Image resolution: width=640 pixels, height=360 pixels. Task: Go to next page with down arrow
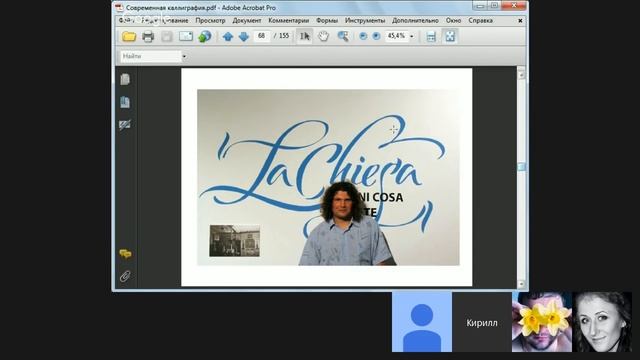(244, 36)
